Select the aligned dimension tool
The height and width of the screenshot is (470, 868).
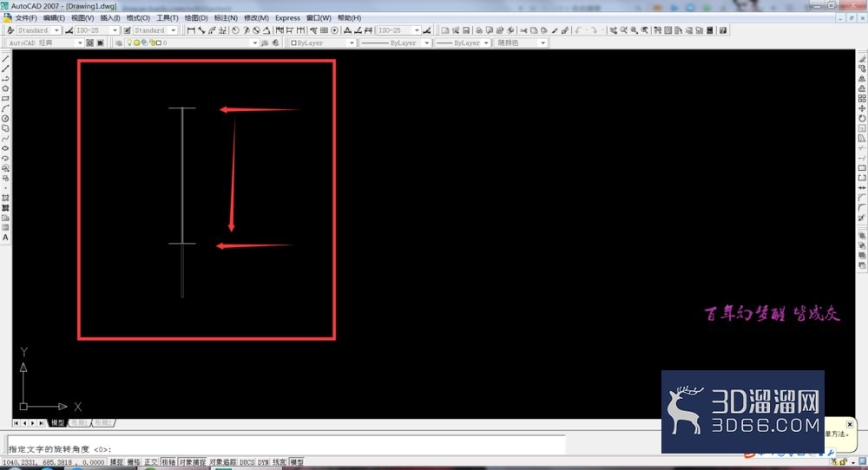(x=201, y=30)
